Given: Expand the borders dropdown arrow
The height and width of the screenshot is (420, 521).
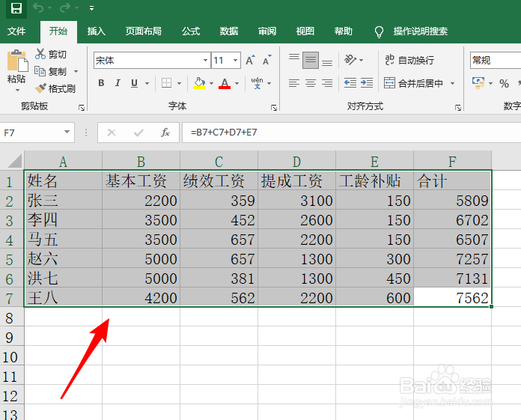Looking at the screenshot, I should 179,83.
